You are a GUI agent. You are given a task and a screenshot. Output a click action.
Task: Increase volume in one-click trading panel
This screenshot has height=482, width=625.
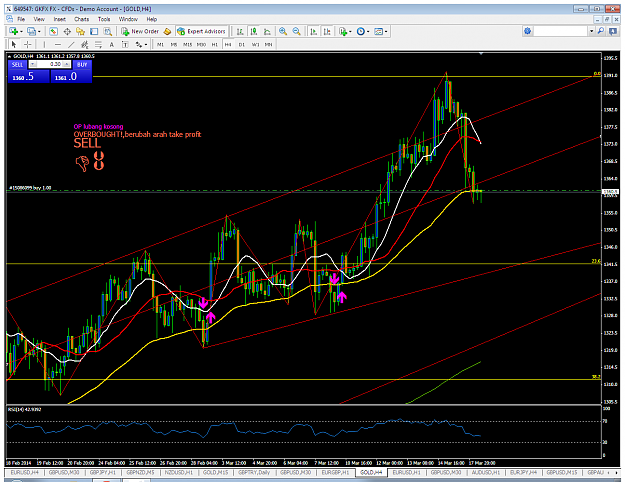point(67,64)
